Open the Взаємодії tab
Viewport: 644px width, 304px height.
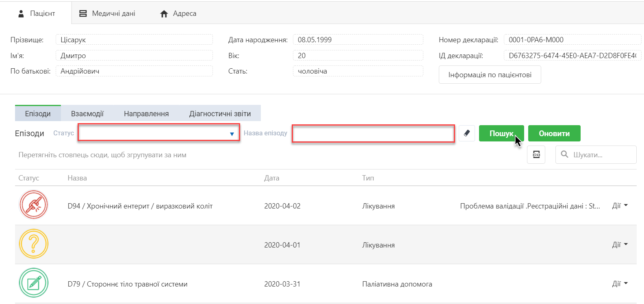pyautogui.click(x=87, y=114)
